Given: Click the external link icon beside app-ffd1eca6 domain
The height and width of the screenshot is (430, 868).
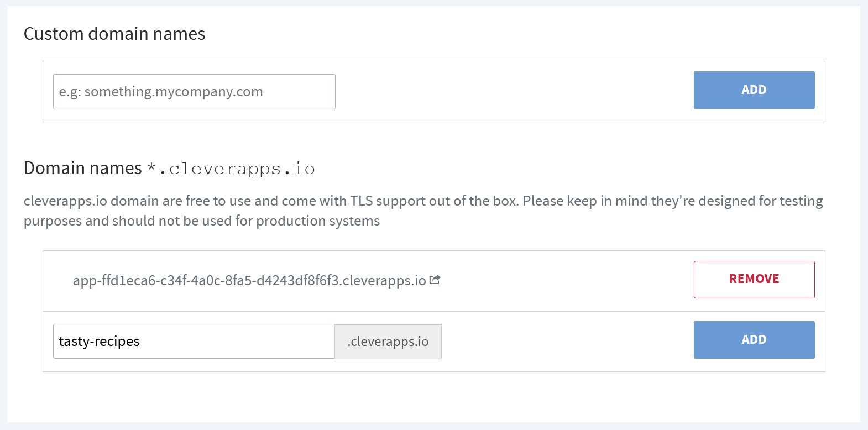Looking at the screenshot, I should pos(435,280).
